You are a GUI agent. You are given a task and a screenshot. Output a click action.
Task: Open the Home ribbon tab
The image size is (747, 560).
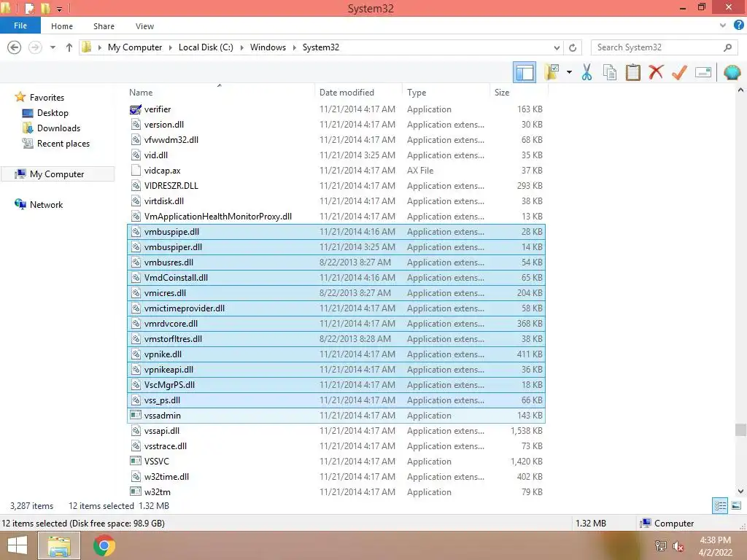pyautogui.click(x=62, y=26)
